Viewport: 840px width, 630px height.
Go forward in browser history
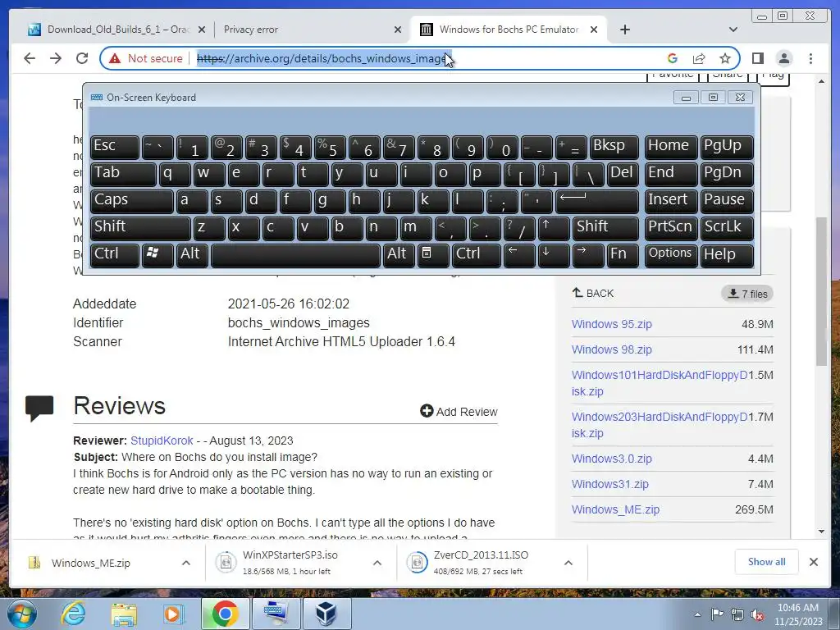(56, 58)
